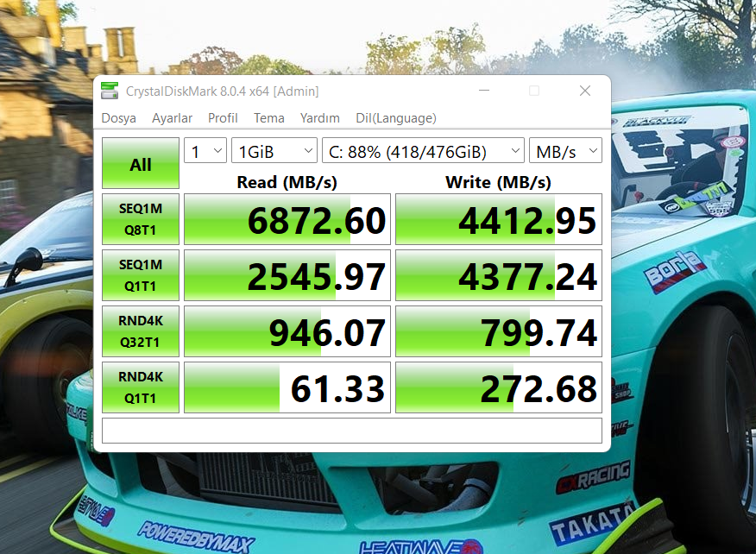756x554 pixels.
Task: Open the Profil menu
Action: point(223,118)
